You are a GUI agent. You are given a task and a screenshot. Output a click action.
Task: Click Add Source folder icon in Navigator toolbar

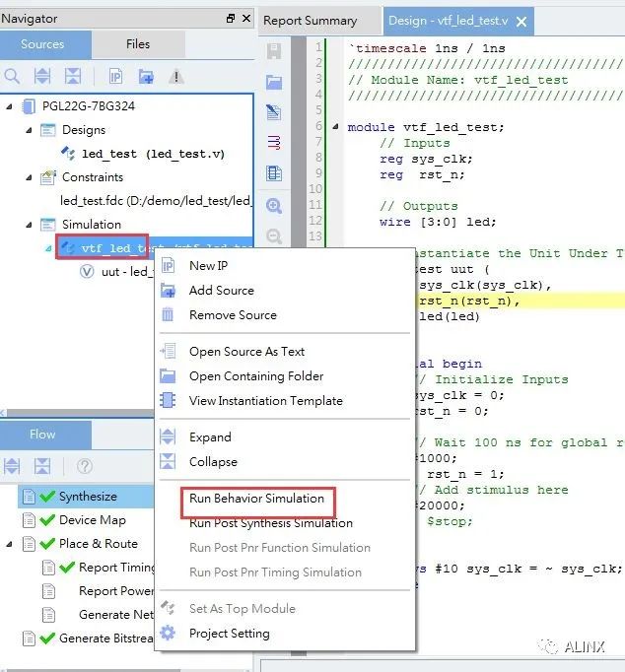146,77
